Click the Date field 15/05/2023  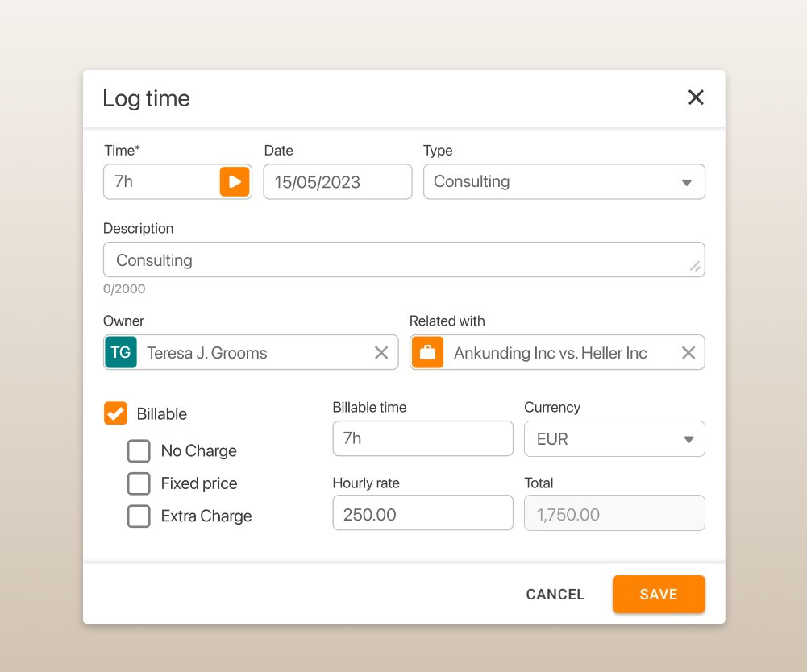pyautogui.click(x=338, y=181)
